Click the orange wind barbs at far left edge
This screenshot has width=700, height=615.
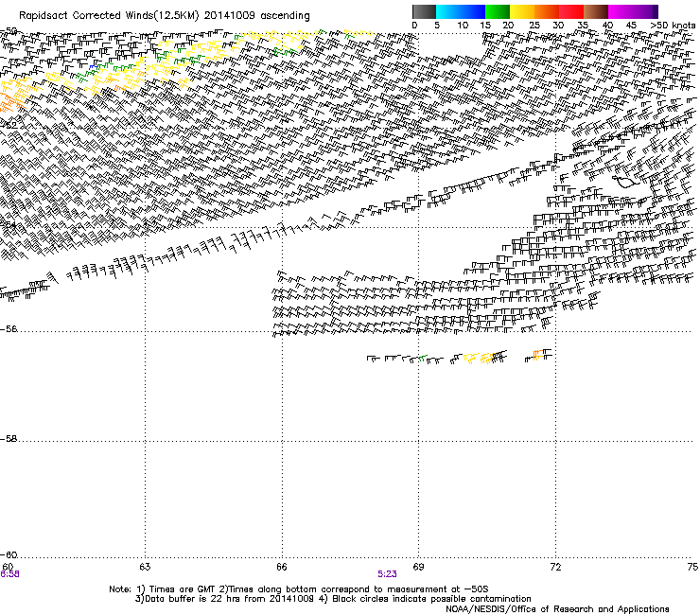pos(11,104)
